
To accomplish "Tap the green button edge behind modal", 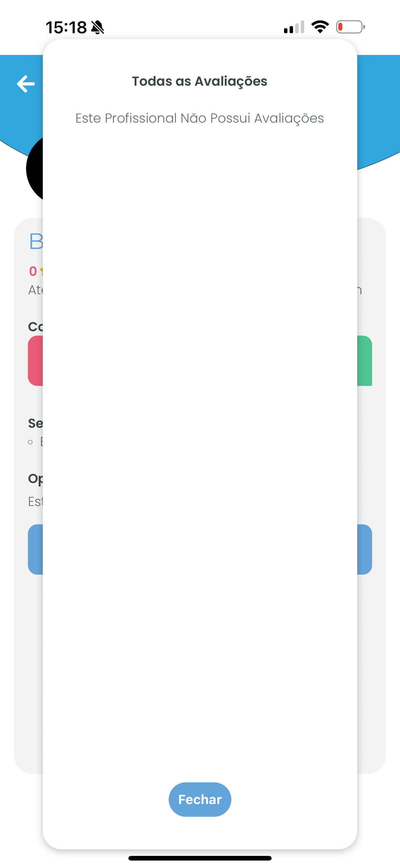I will click(x=365, y=360).
